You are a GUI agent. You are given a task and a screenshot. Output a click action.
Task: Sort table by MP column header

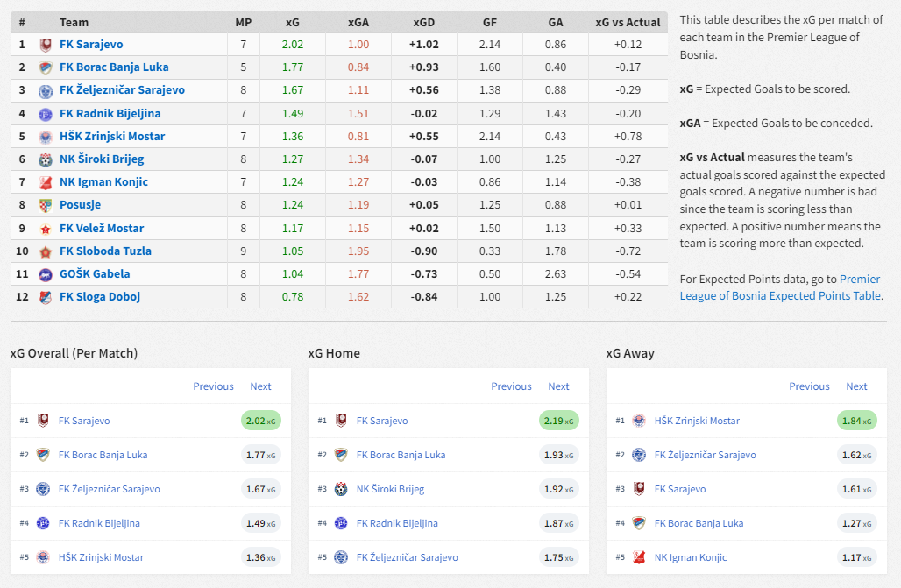pyautogui.click(x=244, y=23)
